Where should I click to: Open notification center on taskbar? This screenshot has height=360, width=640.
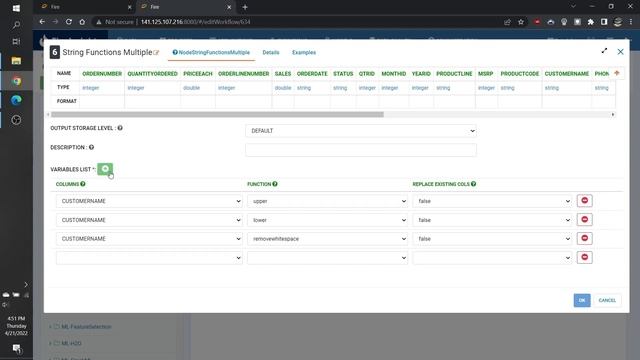tap(16, 349)
